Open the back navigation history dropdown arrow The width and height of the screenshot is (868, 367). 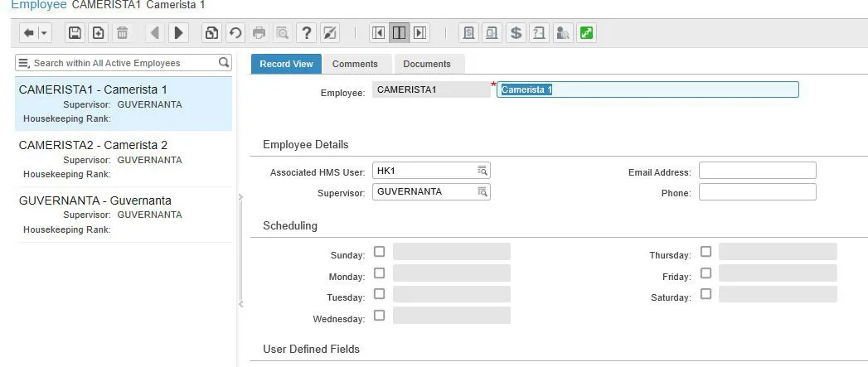[x=44, y=33]
